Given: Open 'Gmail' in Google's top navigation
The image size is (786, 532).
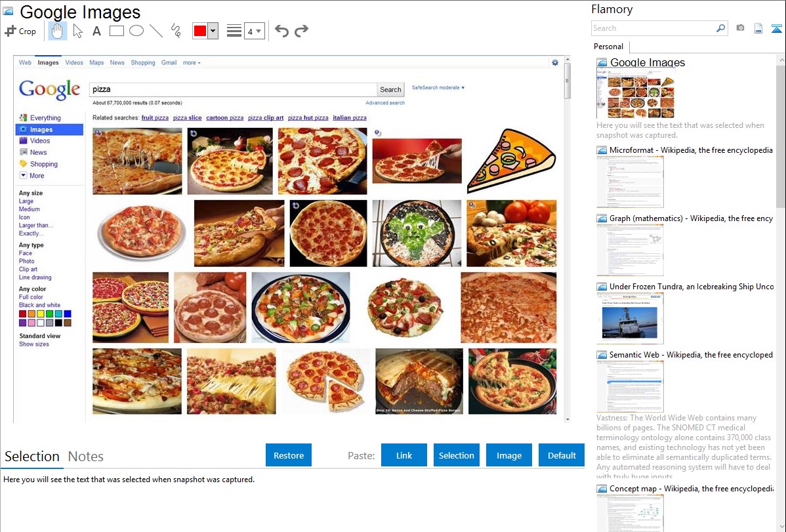Looking at the screenshot, I should coord(169,63).
